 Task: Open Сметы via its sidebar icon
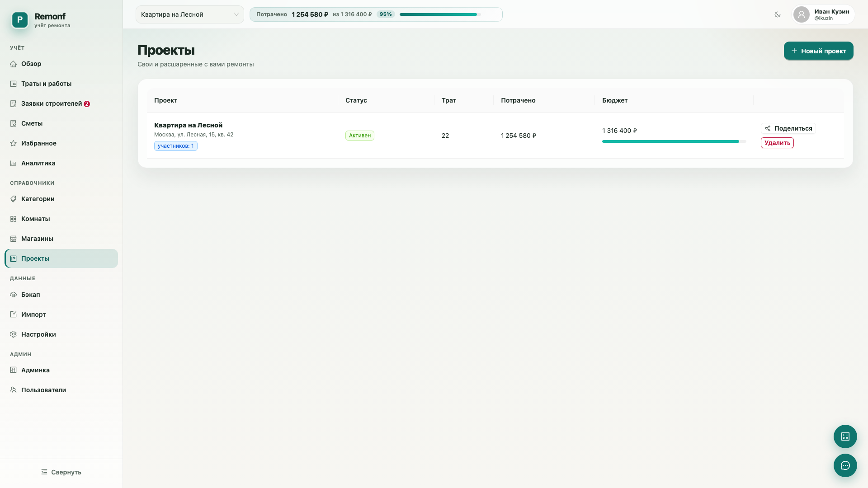(14, 124)
